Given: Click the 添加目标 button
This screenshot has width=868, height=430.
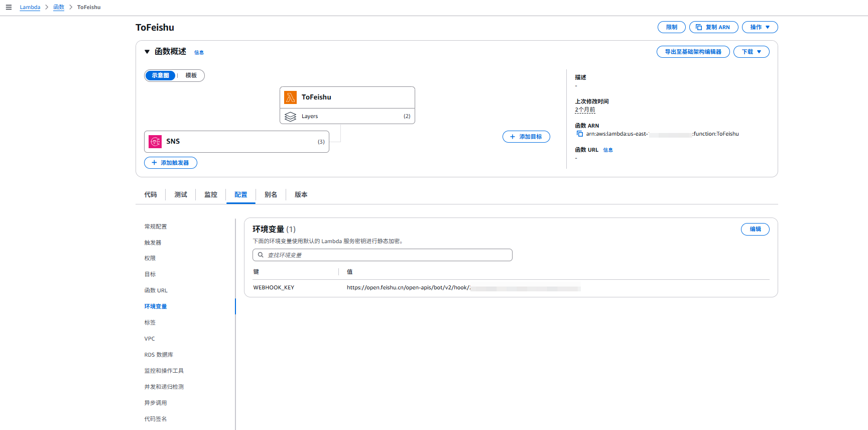Looking at the screenshot, I should pos(526,137).
